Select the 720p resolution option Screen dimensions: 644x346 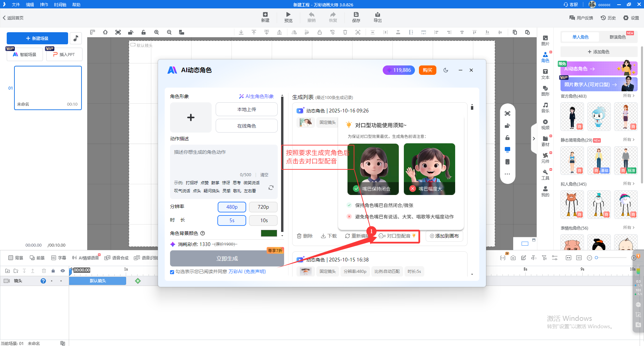pos(263,207)
